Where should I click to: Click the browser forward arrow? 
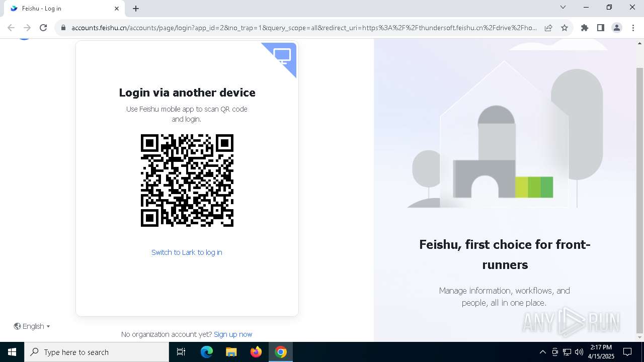[x=27, y=28]
